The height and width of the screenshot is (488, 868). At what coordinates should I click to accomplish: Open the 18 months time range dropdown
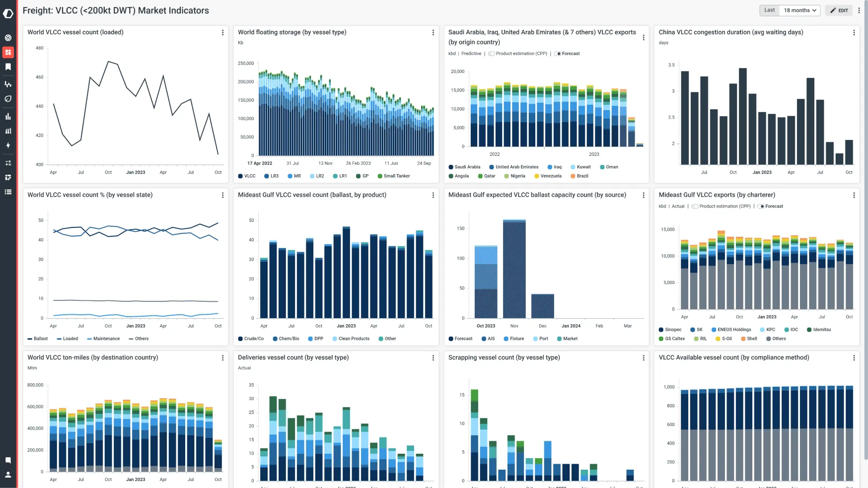pyautogui.click(x=798, y=10)
